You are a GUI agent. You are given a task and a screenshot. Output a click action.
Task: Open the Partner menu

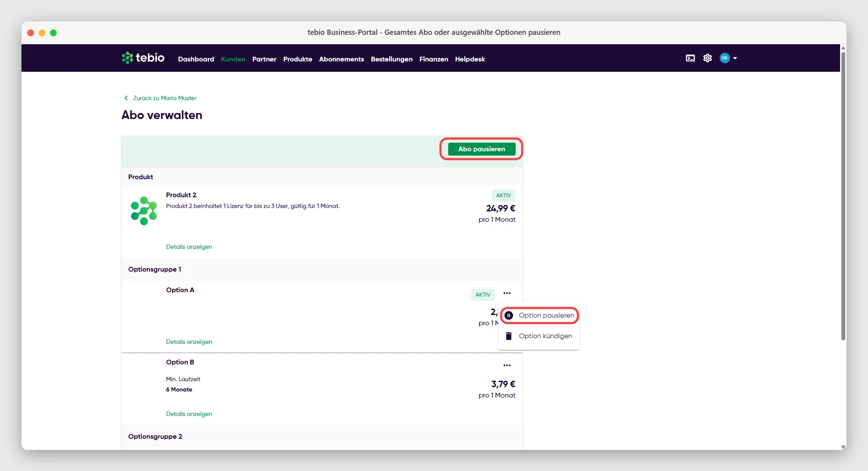pyautogui.click(x=264, y=59)
